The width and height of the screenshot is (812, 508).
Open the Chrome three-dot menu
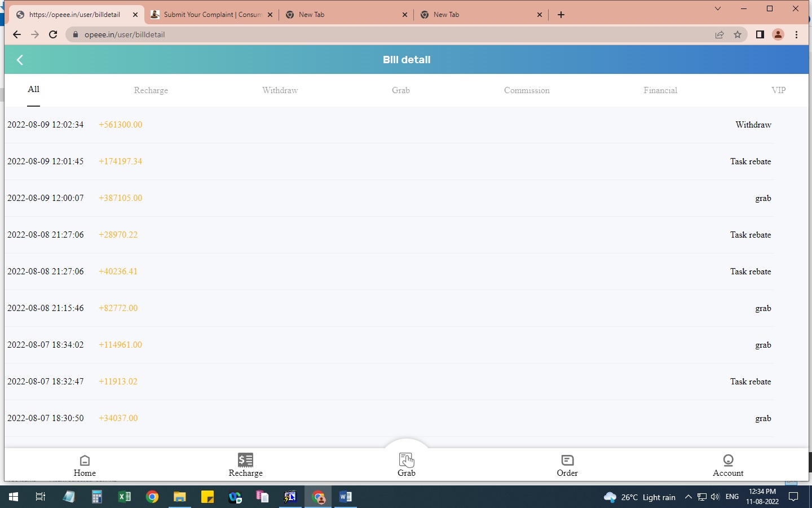796,34
